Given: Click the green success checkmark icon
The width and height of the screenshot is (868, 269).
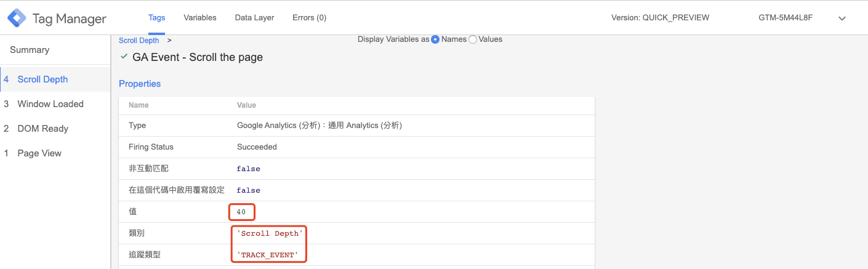Looking at the screenshot, I should pos(124,57).
